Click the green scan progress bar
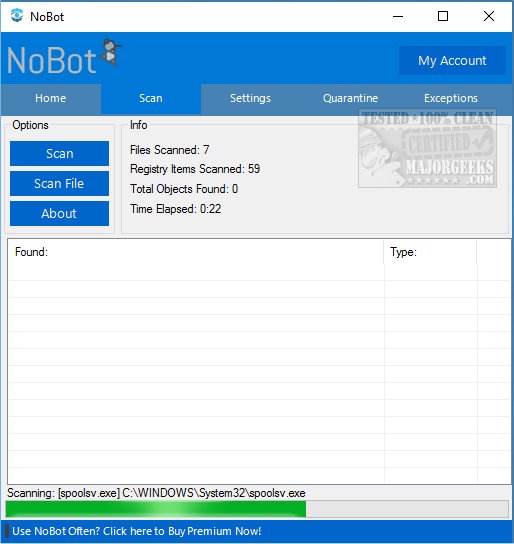 point(257,509)
